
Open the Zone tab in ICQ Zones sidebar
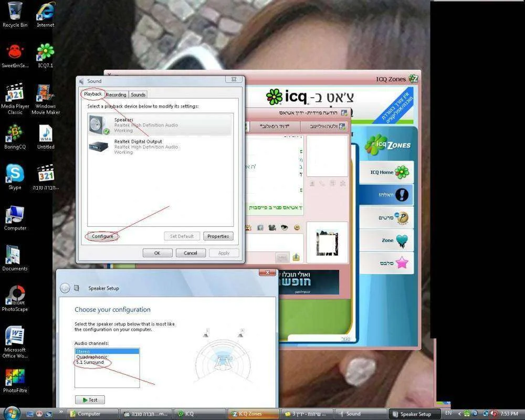[x=386, y=240]
